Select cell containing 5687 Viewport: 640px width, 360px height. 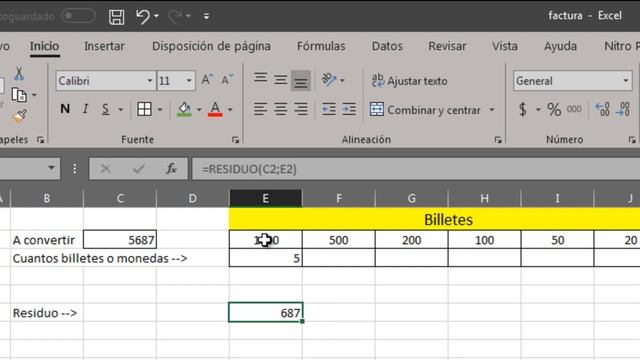click(x=120, y=240)
